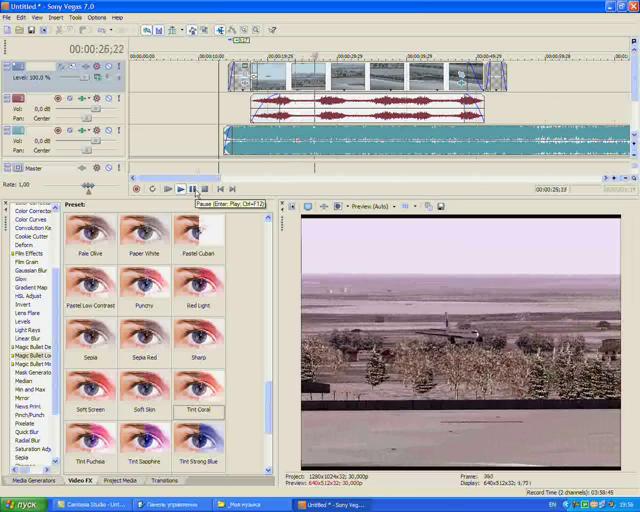This screenshot has height=512, width=640.
Task: Select the Tint Strong Blue preset
Action: coord(199,440)
